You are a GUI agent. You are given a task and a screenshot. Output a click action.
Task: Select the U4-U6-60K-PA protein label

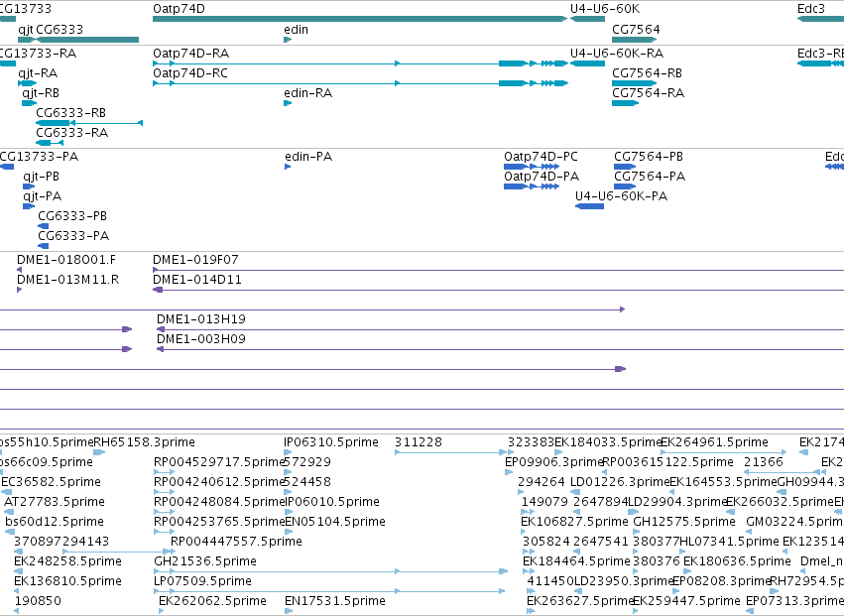click(621, 196)
